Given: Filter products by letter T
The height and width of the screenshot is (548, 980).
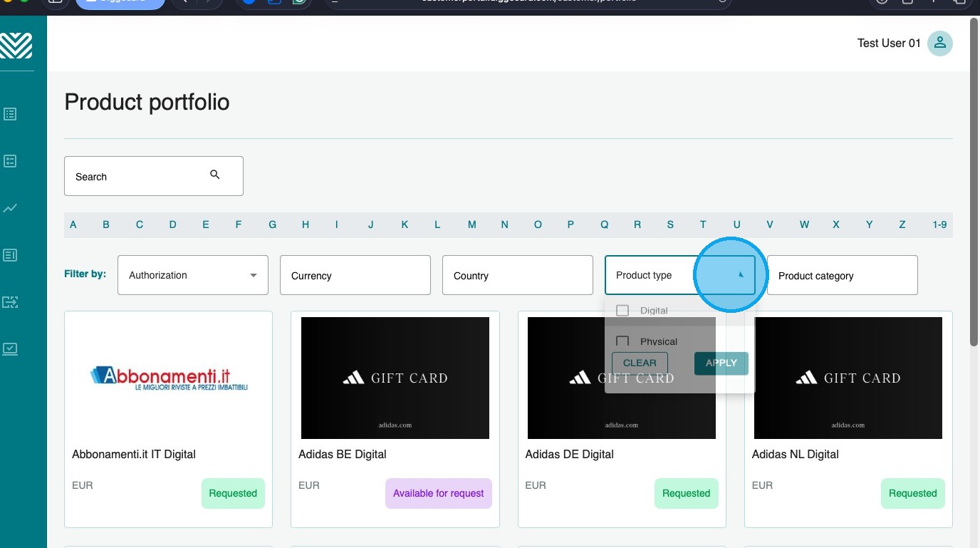Looking at the screenshot, I should (703, 224).
